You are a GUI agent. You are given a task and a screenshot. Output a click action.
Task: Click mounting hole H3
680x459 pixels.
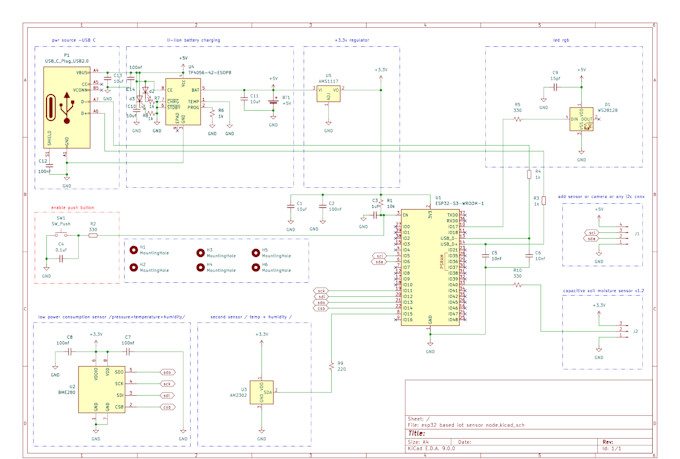tap(200, 253)
